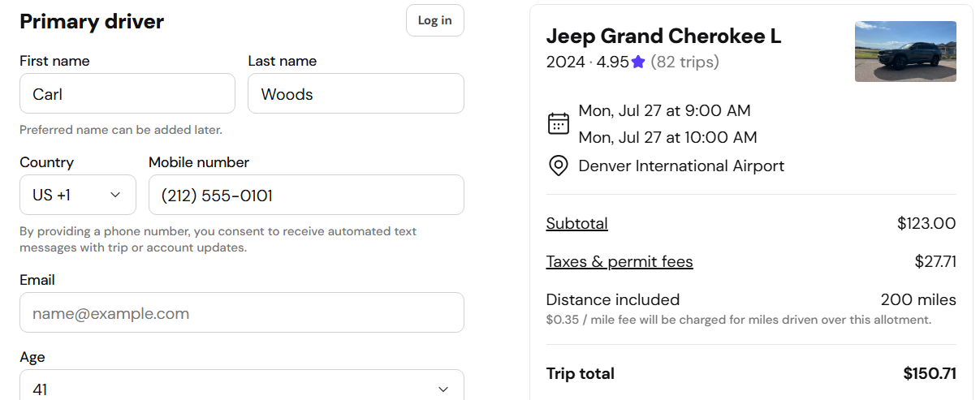This screenshot has width=980, height=400.
Task: Click the Age dropdown chevron arrow
Action: [x=443, y=389]
